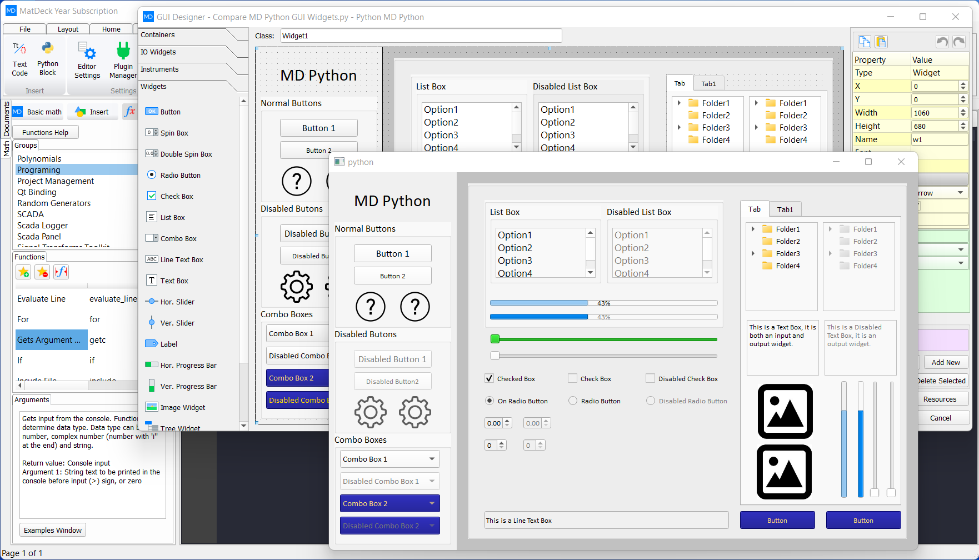Click the function fx icon in Functions panel
The width and height of the screenshot is (979, 560).
click(61, 272)
